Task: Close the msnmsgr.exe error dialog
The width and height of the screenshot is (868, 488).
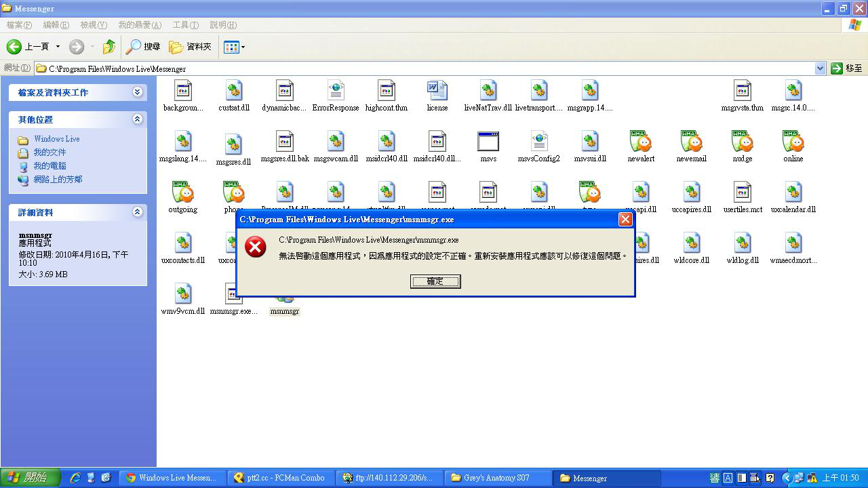Action: pos(625,219)
